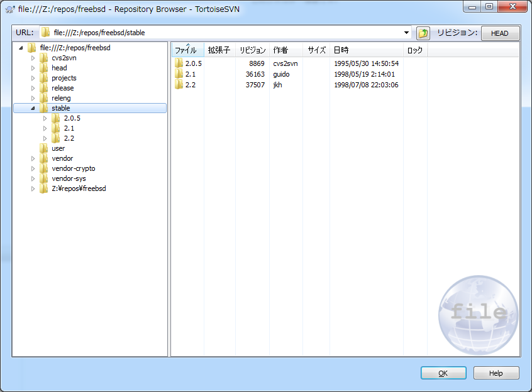Click the folder icon inside the URL field
The image size is (532, 392).
point(45,33)
